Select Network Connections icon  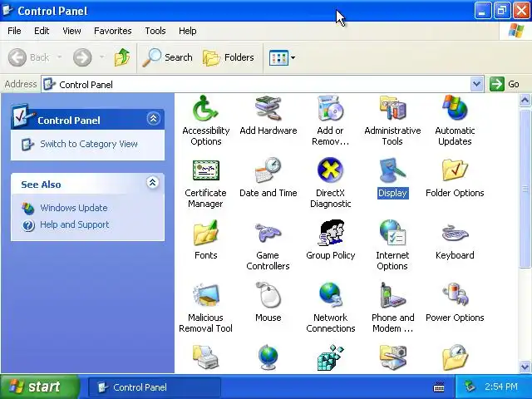(x=330, y=295)
